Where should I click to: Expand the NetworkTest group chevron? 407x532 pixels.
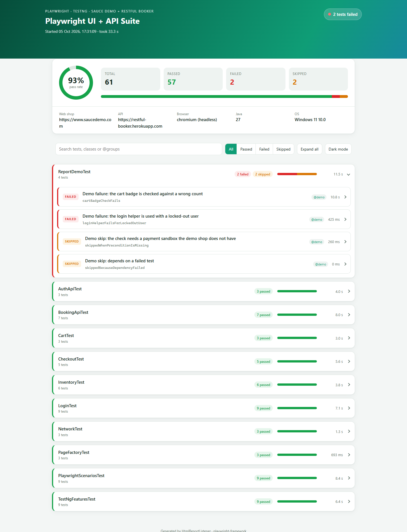tap(349, 431)
